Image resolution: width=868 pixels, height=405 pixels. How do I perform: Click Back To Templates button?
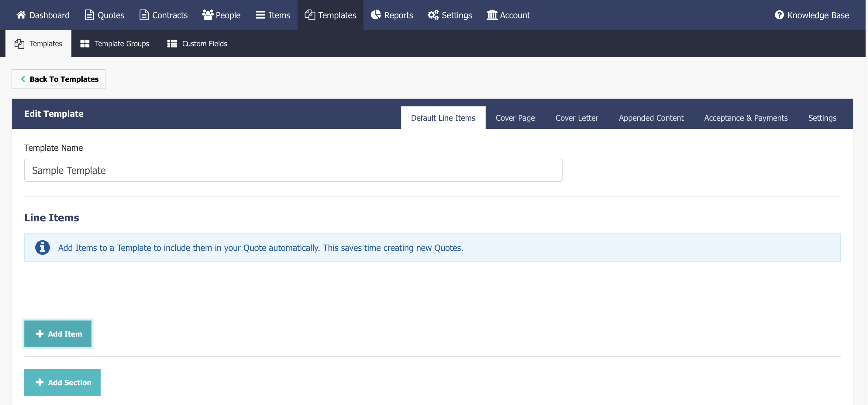click(58, 79)
